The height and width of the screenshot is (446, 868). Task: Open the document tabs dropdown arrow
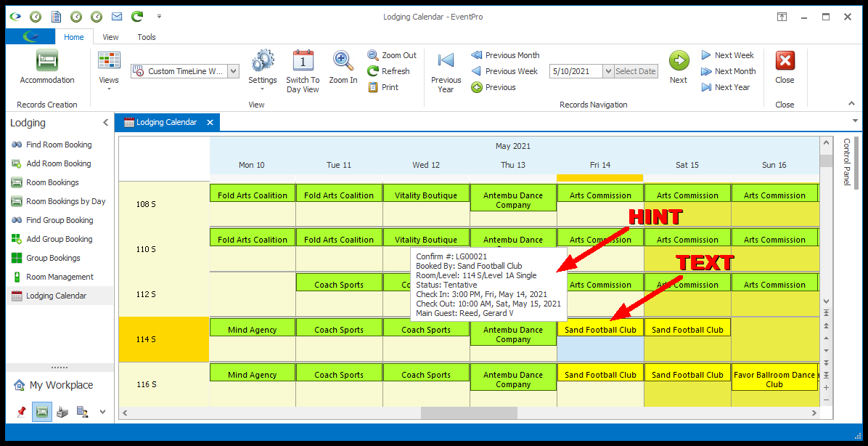pos(855,121)
